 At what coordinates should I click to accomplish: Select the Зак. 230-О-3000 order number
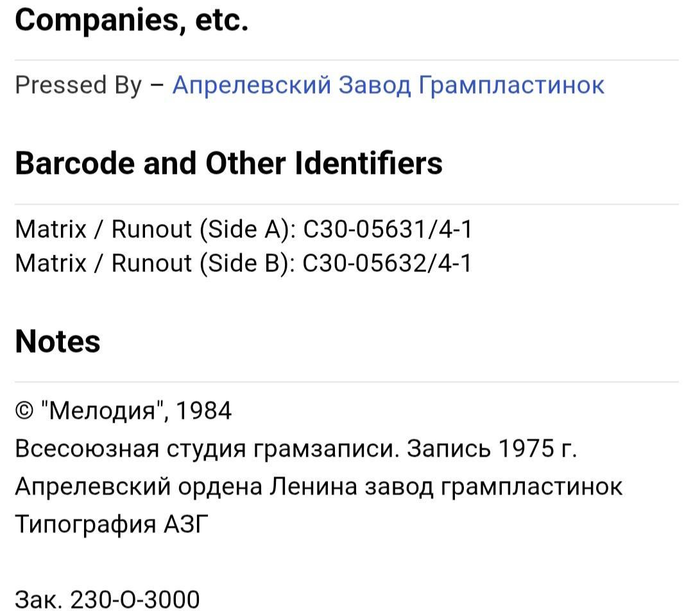107,599
